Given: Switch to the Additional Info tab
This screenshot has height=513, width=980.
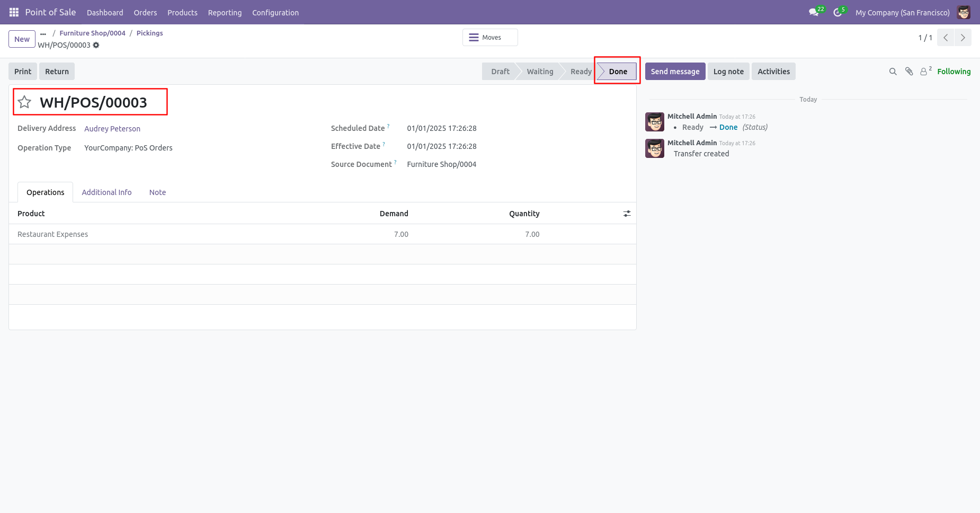Looking at the screenshot, I should 106,192.
